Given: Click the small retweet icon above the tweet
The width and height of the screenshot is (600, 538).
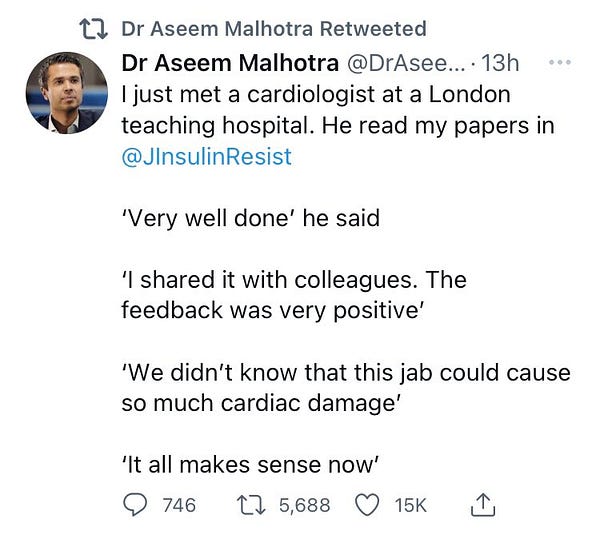Looking at the screenshot, I should (93, 29).
